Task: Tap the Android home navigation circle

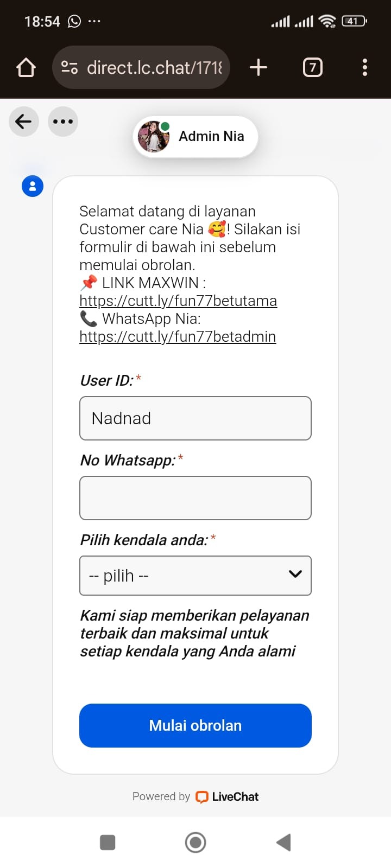Action: pyautogui.click(x=195, y=842)
